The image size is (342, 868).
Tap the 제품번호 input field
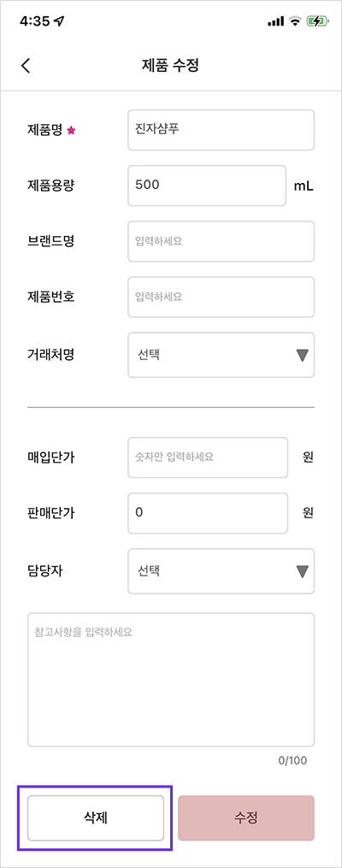pyautogui.click(x=221, y=297)
